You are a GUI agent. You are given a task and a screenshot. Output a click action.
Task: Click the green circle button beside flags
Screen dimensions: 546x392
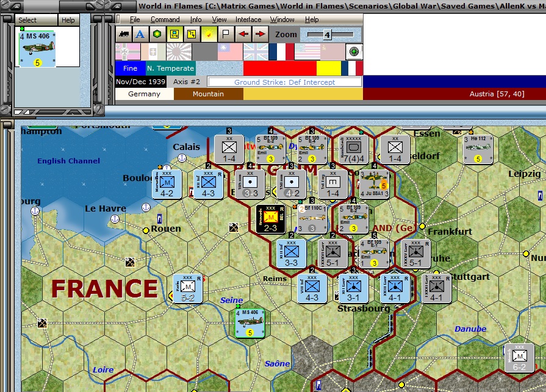[354, 52]
